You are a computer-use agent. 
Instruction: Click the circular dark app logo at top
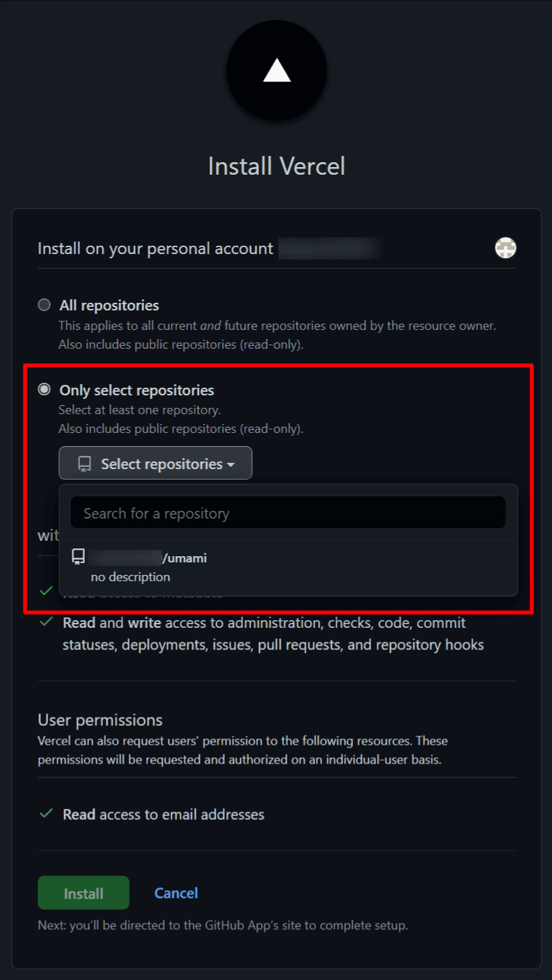[276, 68]
